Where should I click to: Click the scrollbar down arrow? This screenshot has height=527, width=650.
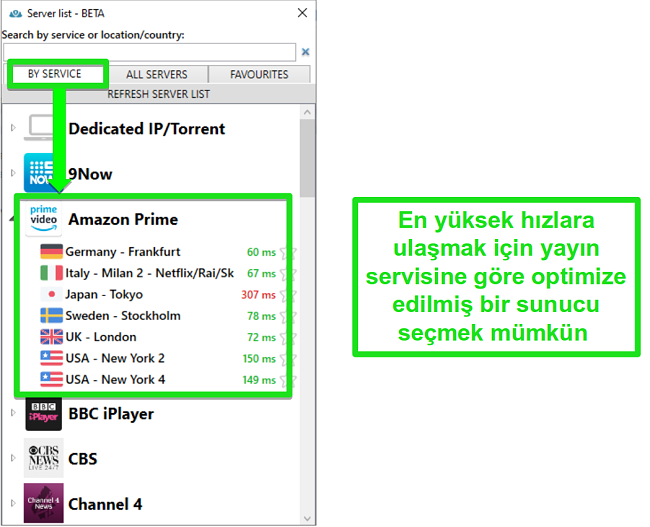[x=307, y=518]
